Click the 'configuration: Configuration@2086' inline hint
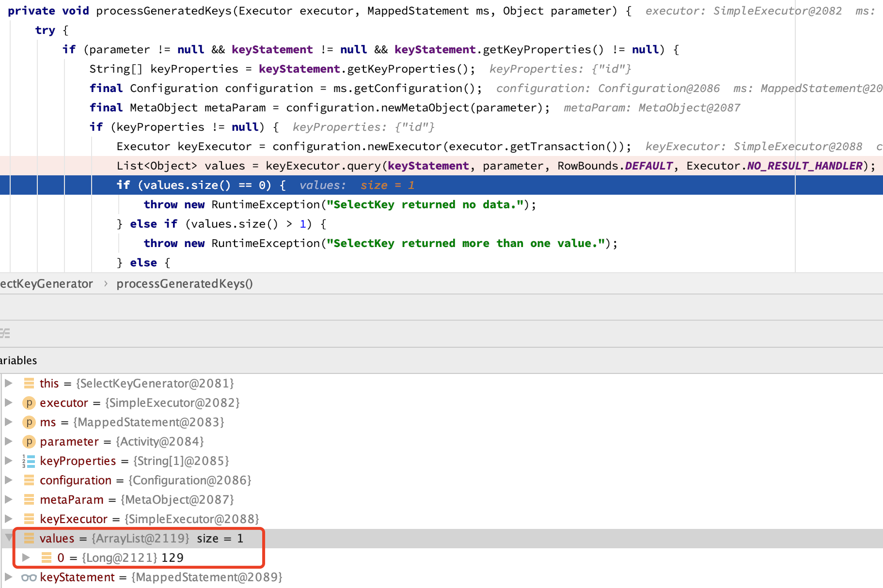 click(608, 88)
